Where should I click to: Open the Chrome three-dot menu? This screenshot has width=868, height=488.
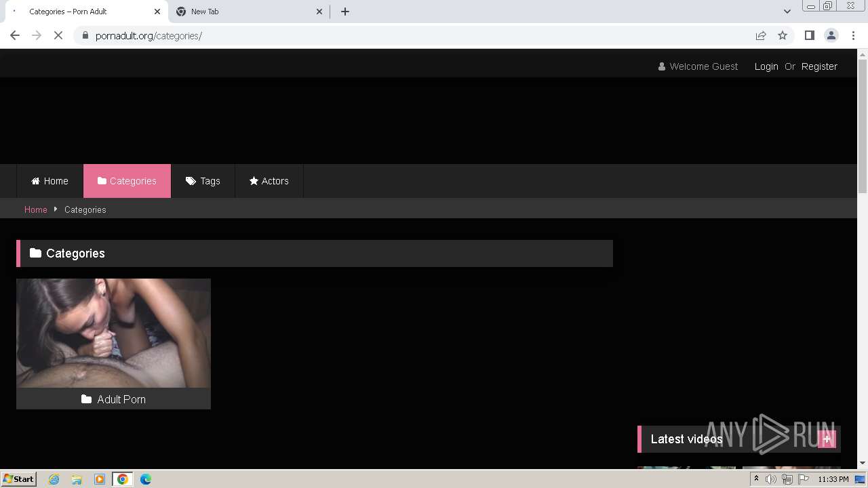coord(853,35)
